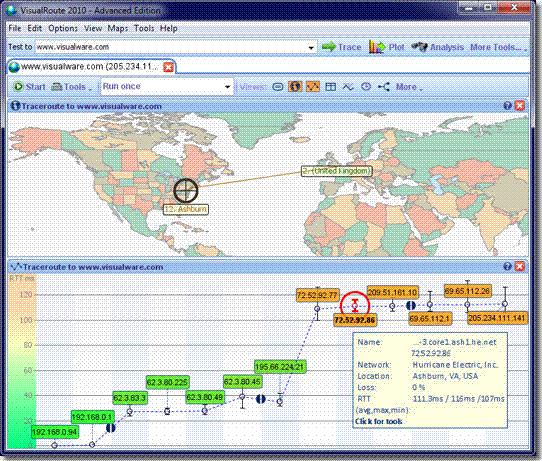Viewport: 542px width, 461px height.
Task: Click the Ashburn crosshair target on map
Action: (186, 190)
